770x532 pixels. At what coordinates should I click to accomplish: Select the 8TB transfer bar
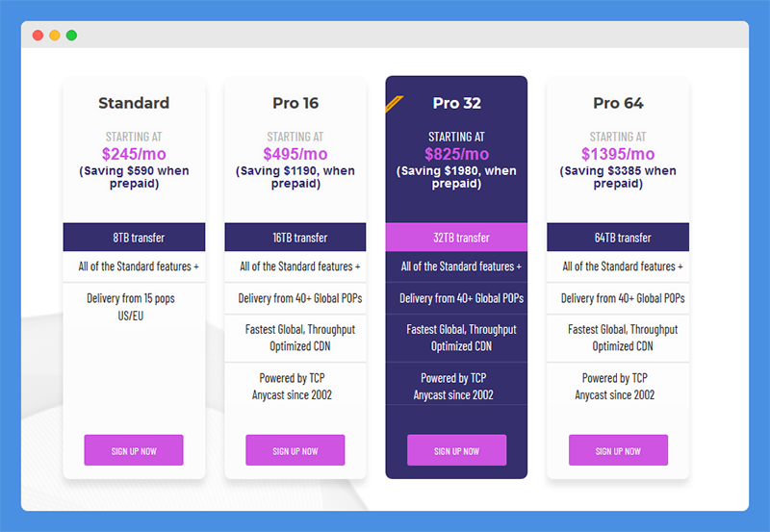pyautogui.click(x=134, y=237)
